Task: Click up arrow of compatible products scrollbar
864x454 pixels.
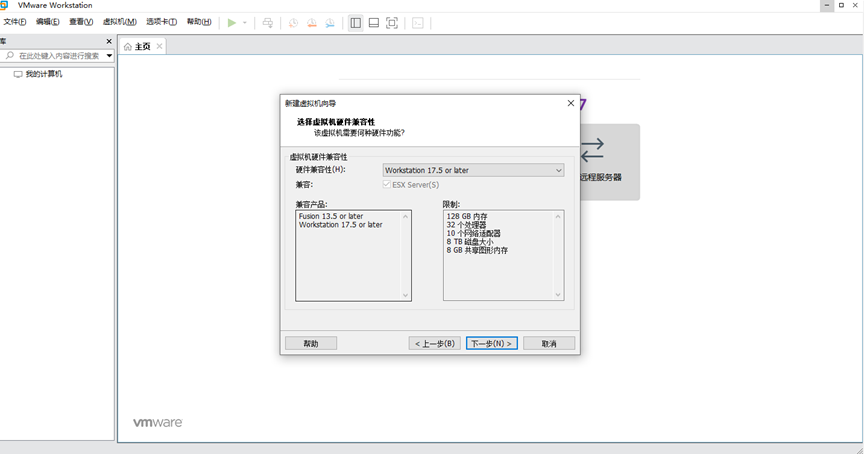Action: [406, 217]
